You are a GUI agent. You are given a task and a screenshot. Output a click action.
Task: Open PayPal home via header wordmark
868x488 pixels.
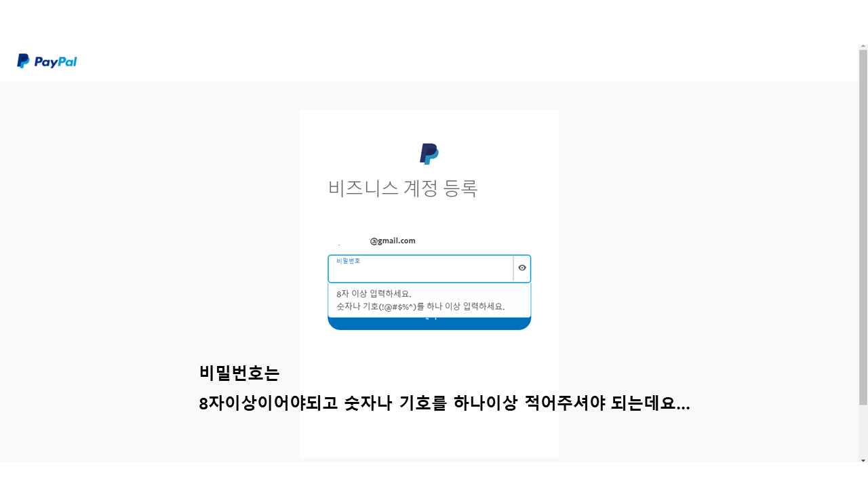(x=55, y=62)
